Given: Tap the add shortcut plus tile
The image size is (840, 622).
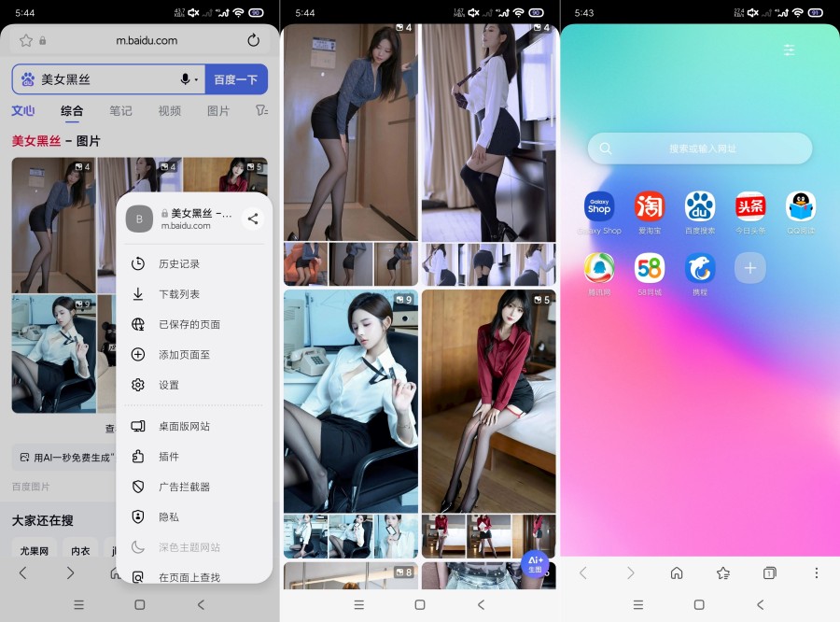Looking at the screenshot, I should pos(749,269).
